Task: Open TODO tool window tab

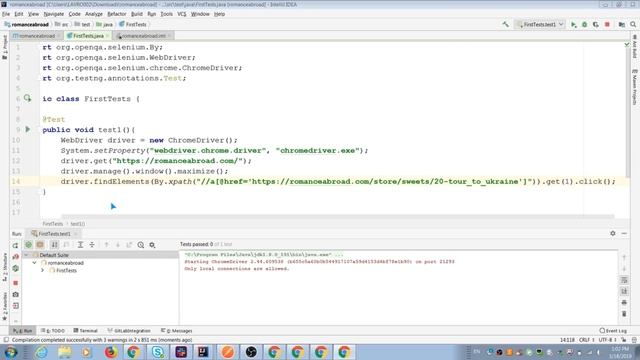Action: (x=53, y=331)
